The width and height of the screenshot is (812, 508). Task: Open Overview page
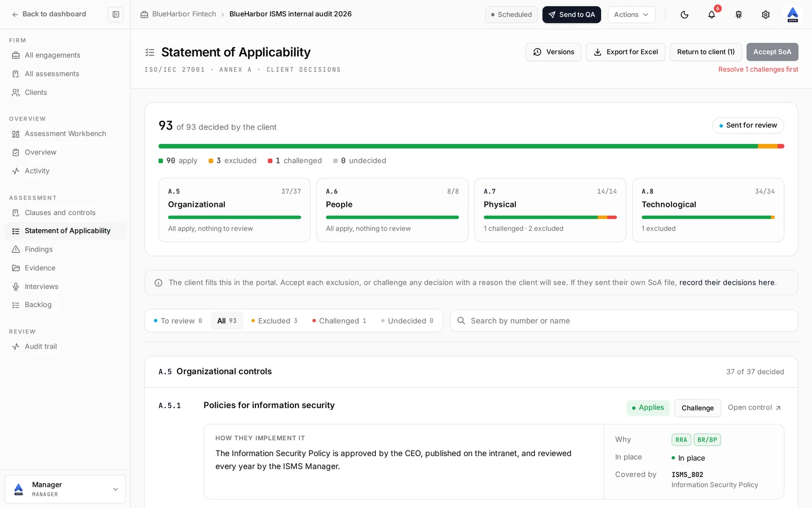65,152
